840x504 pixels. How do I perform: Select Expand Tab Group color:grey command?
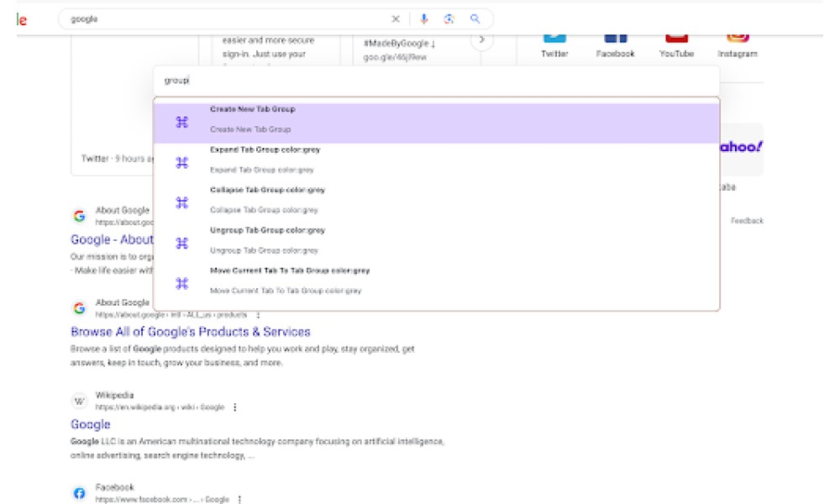[436, 163]
